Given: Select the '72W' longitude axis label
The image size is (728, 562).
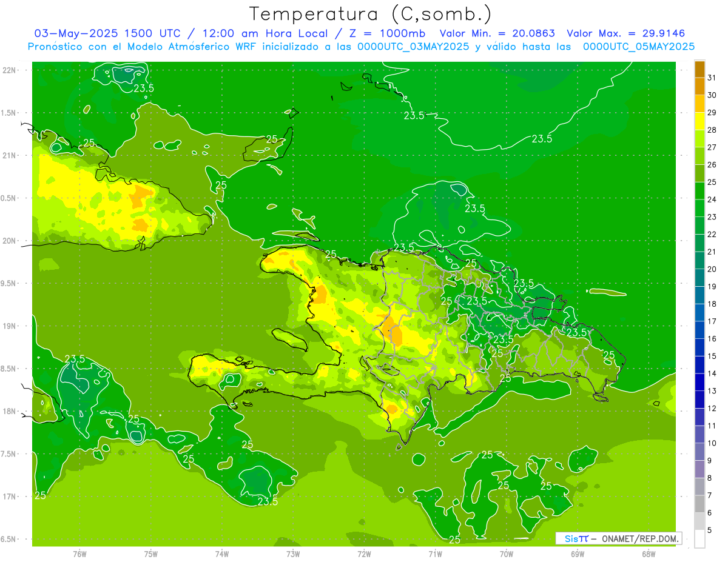Looking at the screenshot, I should (364, 555).
